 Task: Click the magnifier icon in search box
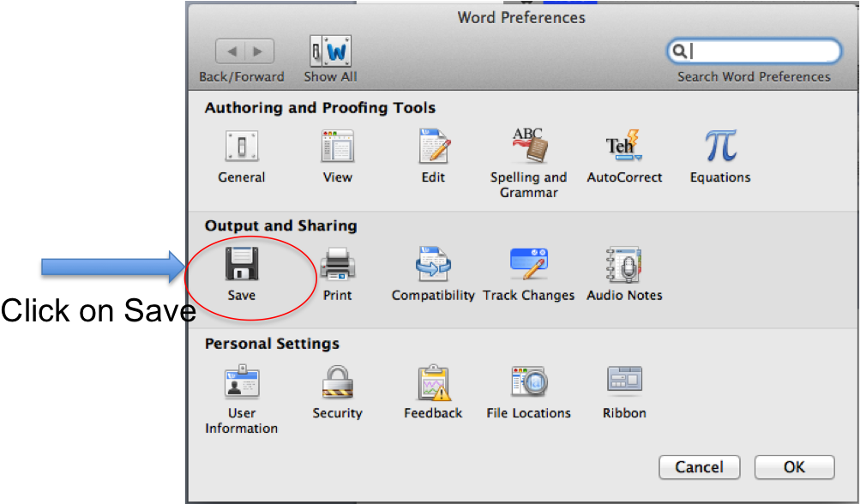679,51
